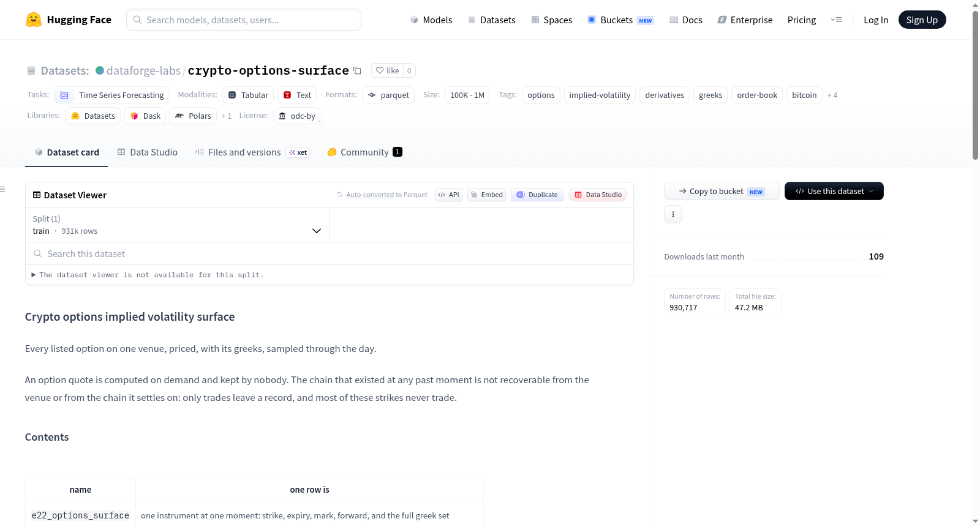Select the implied-volatility tag
Viewport: 980px width, 527px height.
pyautogui.click(x=600, y=95)
